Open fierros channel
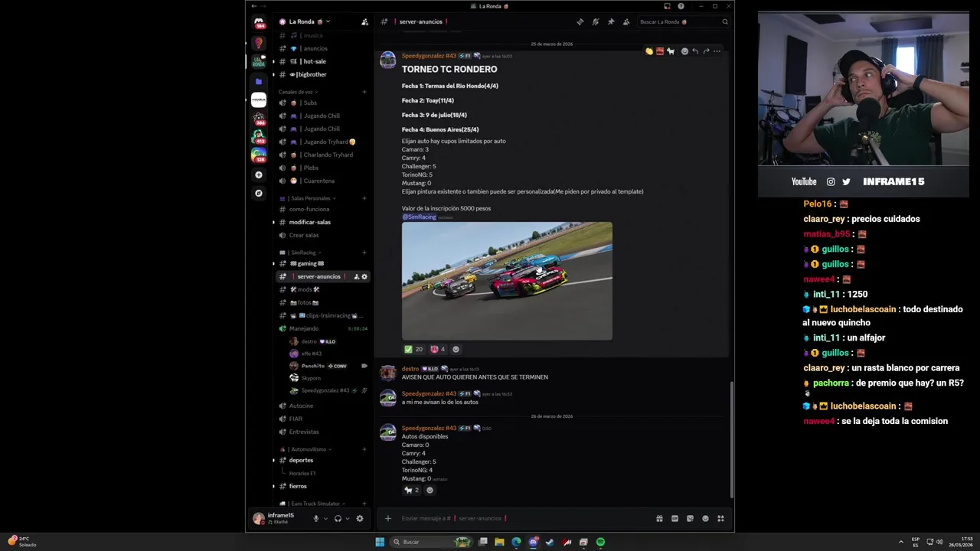Viewport: 980px width, 551px height. [322, 486]
